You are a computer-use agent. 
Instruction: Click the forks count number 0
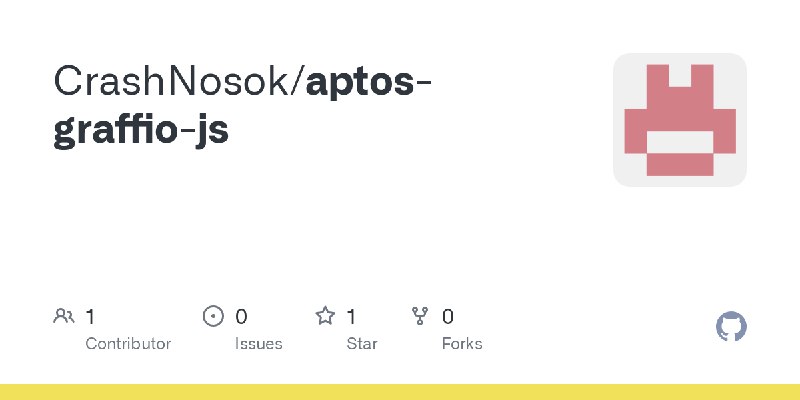[x=448, y=317]
